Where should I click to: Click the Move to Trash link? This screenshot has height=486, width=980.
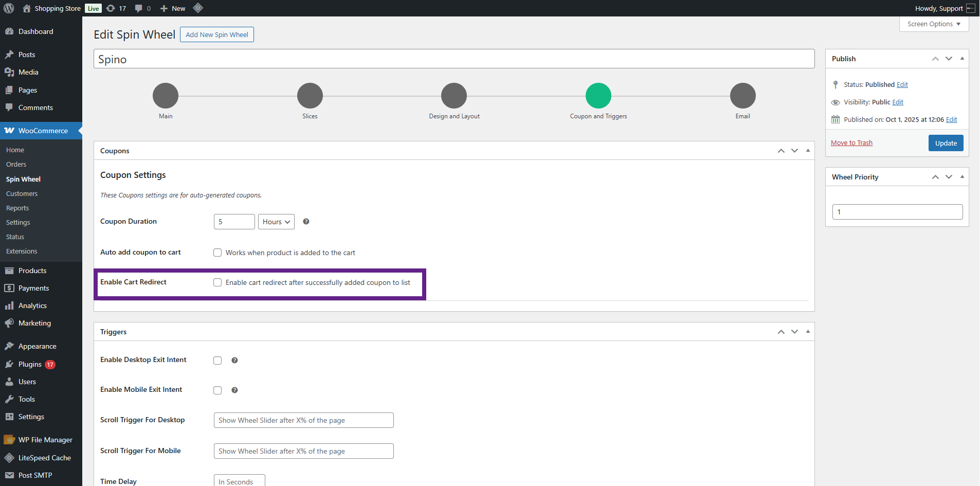point(851,143)
